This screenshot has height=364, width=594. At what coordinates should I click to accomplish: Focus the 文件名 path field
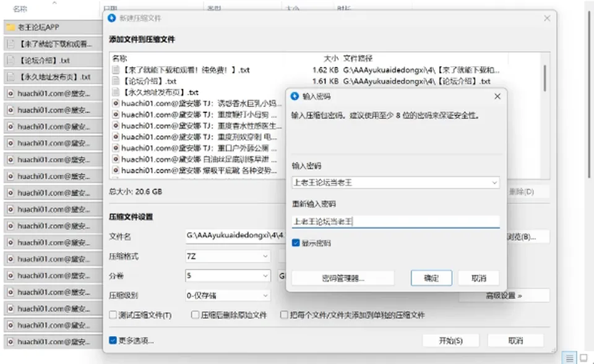click(x=235, y=236)
